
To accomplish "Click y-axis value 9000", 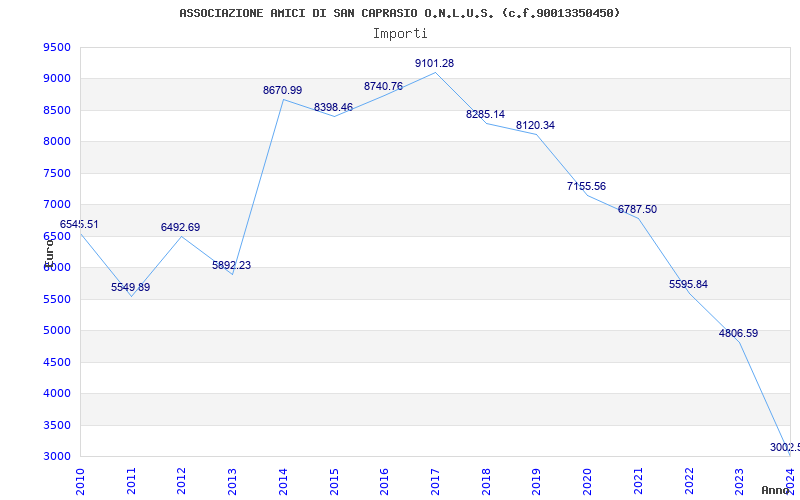I will click(57, 79).
